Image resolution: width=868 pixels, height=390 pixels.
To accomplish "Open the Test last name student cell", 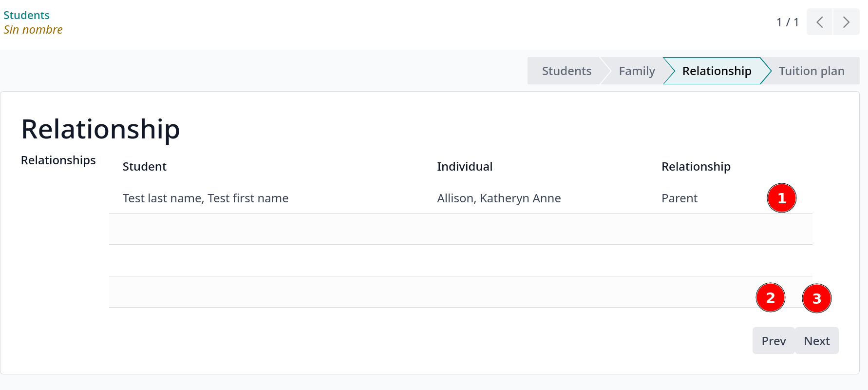I will pos(205,198).
